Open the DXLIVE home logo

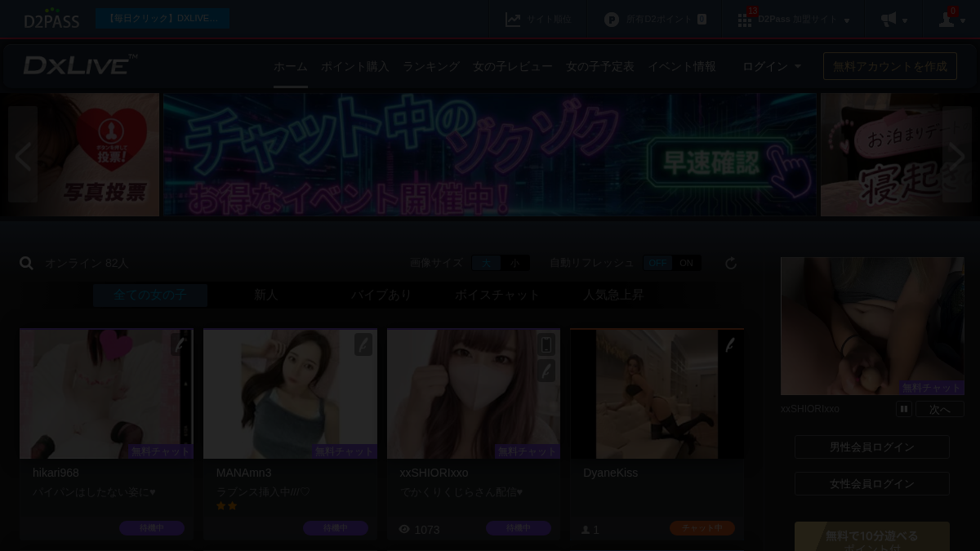click(x=80, y=65)
